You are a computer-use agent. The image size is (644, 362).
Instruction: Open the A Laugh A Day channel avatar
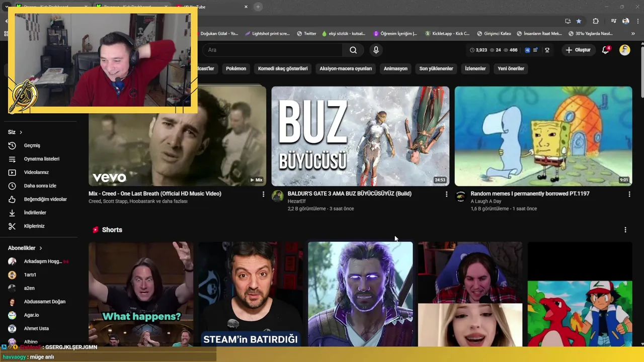(x=461, y=196)
